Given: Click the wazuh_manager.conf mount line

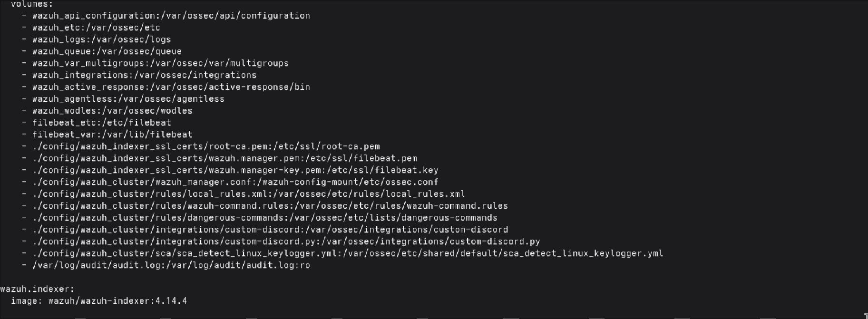Looking at the screenshot, I should point(235,182).
